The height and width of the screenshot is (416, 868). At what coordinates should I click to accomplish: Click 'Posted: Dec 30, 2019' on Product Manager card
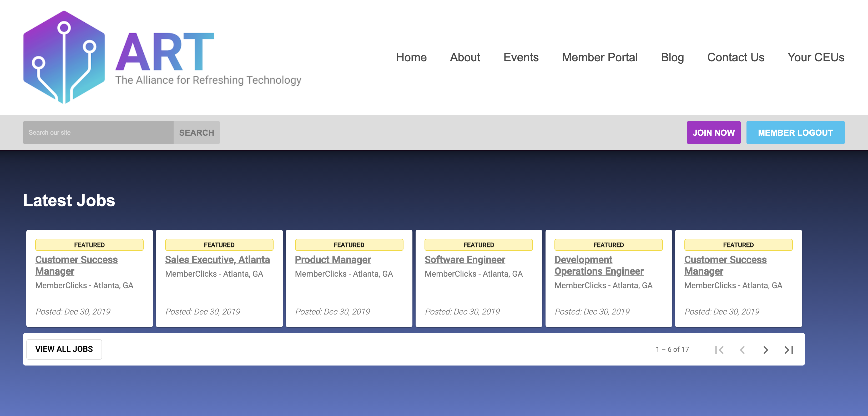pos(332,312)
